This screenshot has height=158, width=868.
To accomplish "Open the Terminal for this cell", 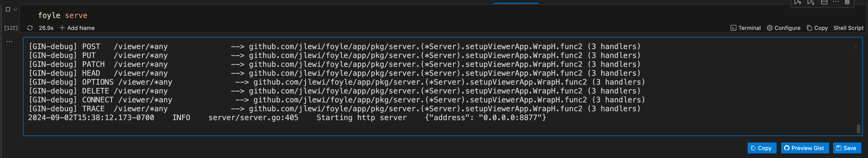I will pyautogui.click(x=745, y=28).
